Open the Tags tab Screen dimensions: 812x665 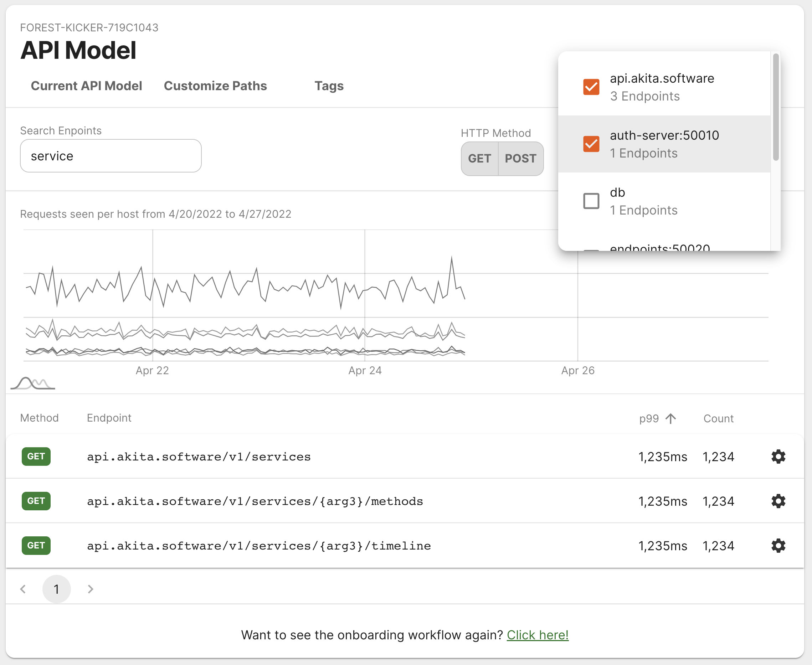click(329, 86)
